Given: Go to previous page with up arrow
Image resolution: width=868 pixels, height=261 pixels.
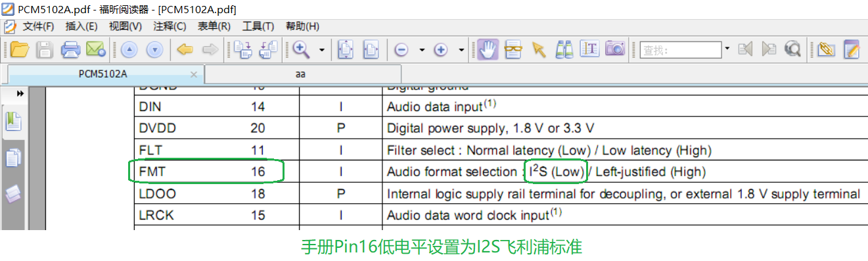Looking at the screenshot, I should 129,49.
